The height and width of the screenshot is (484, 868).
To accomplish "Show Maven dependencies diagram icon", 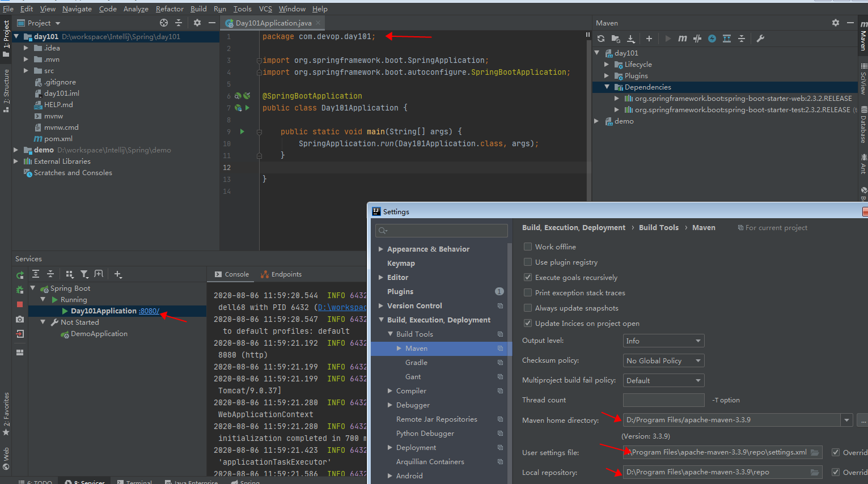I will coord(727,39).
